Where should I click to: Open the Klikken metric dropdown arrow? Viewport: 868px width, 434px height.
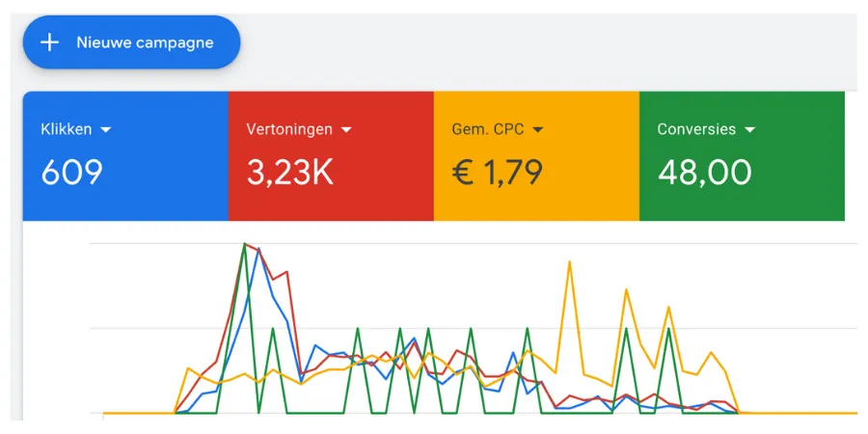(106, 129)
